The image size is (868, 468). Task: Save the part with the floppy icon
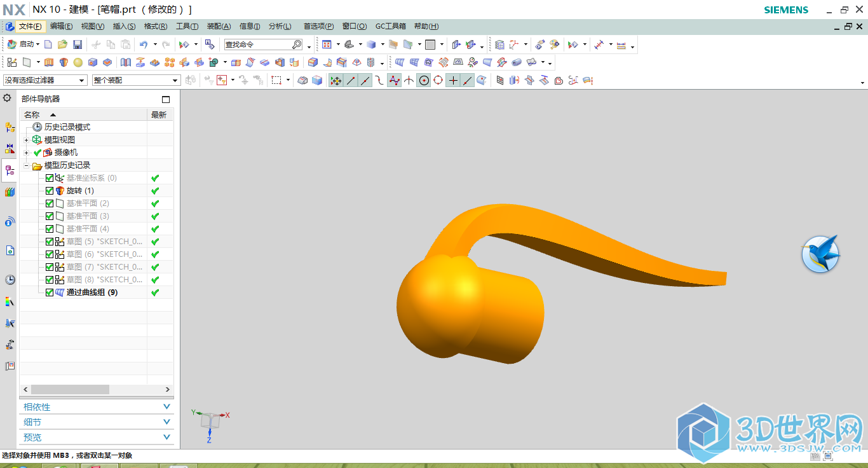click(78, 45)
